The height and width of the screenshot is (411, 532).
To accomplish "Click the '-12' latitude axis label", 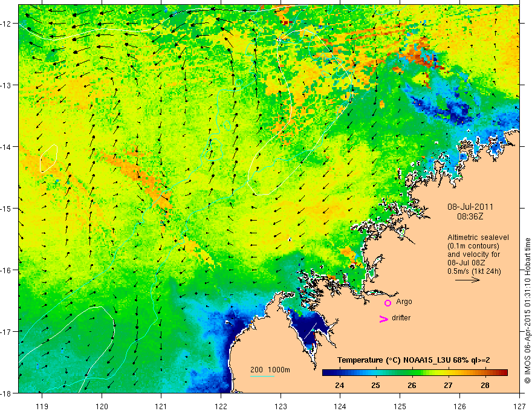I will coord(6,24).
